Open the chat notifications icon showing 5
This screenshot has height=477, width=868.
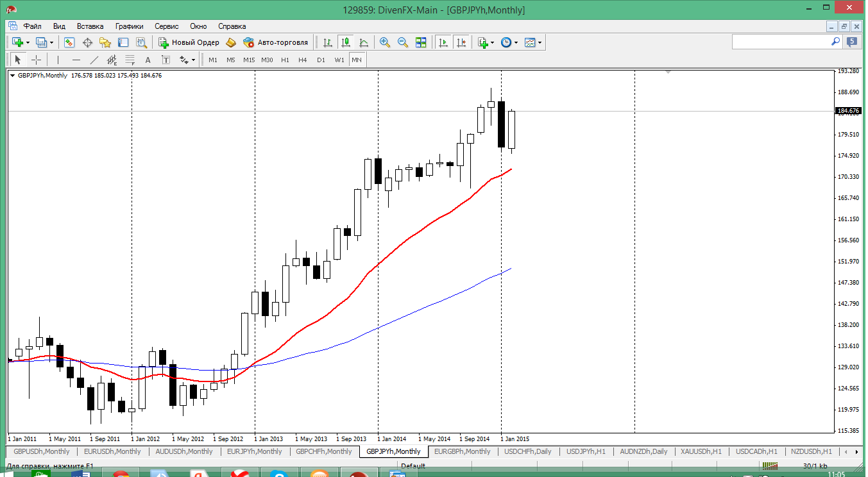coord(852,42)
